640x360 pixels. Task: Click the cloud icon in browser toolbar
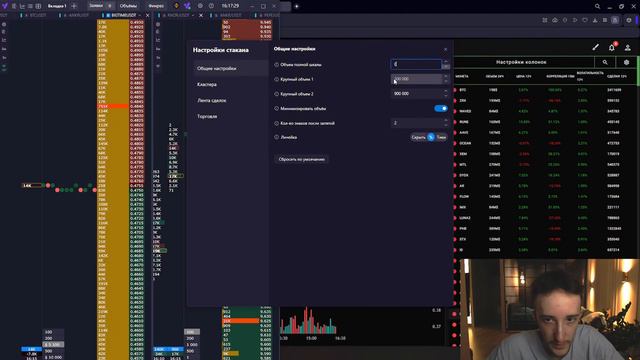[x=555, y=20]
